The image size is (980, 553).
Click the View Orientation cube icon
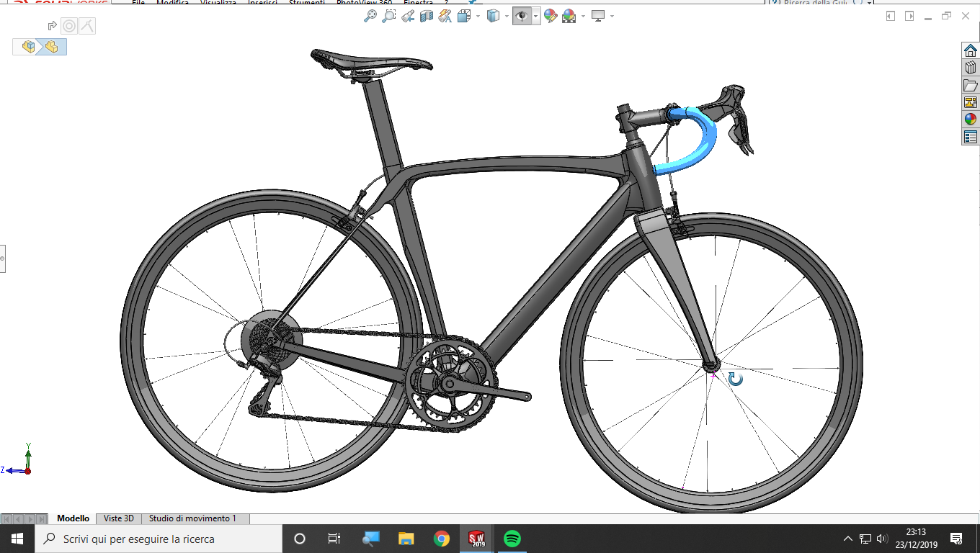point(464,16)
